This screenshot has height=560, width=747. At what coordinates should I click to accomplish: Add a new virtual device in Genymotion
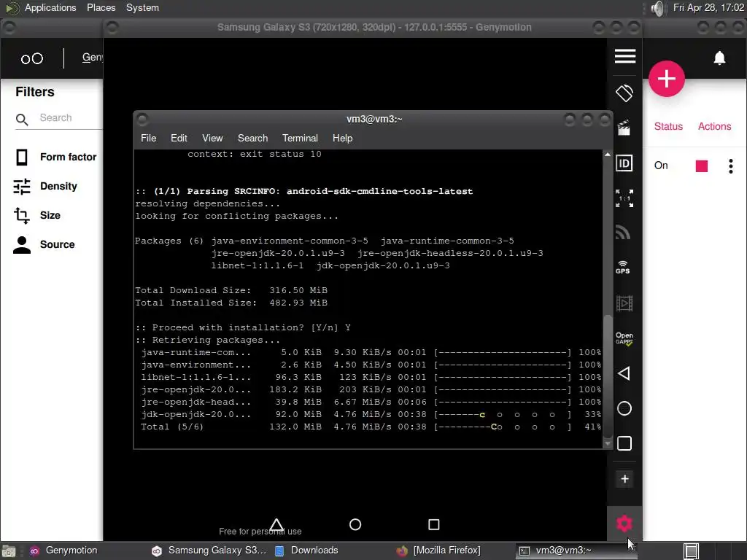667,79
